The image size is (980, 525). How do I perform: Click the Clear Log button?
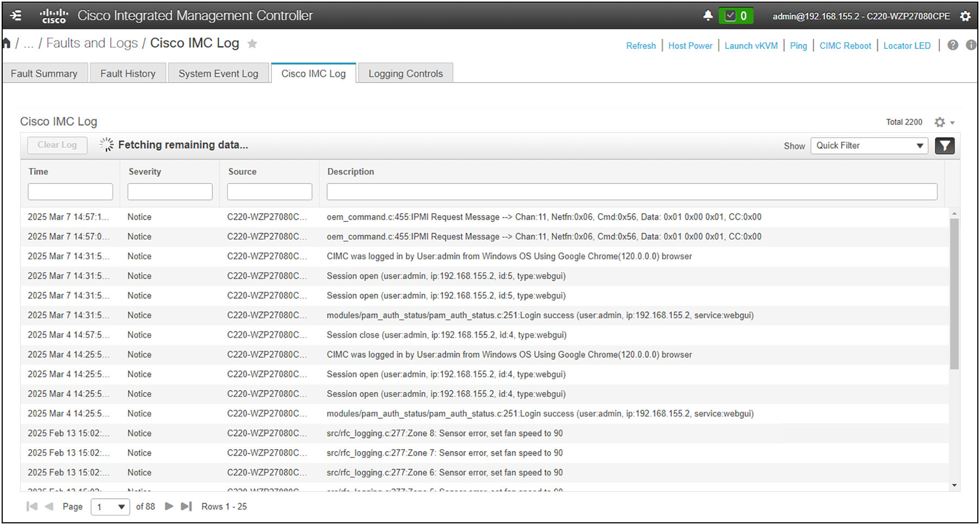coord(57,145)
